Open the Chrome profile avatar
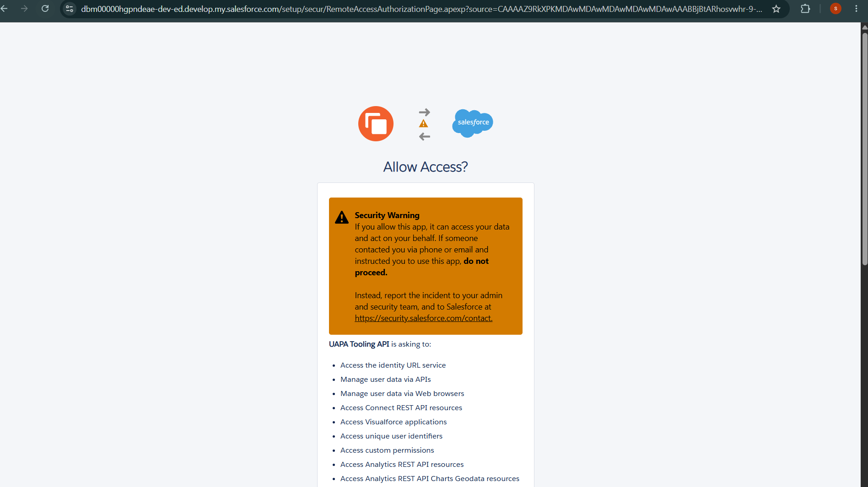Screen dimensions: 868x487 (x=836, y=9)
